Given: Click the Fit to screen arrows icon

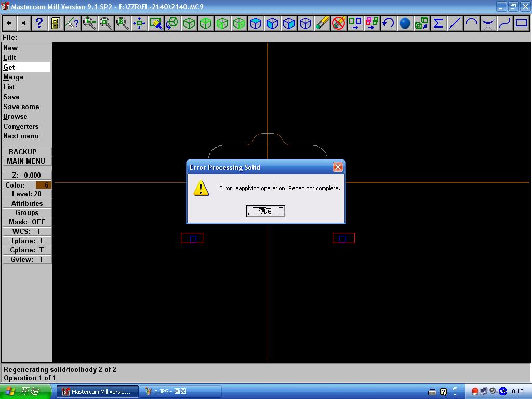Looking at the screenshot, I should (139, 23).
